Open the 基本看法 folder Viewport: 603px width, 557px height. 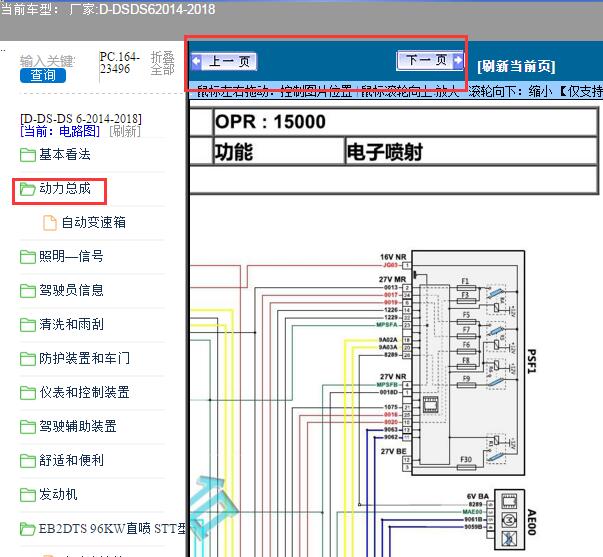tap(65, 154)
